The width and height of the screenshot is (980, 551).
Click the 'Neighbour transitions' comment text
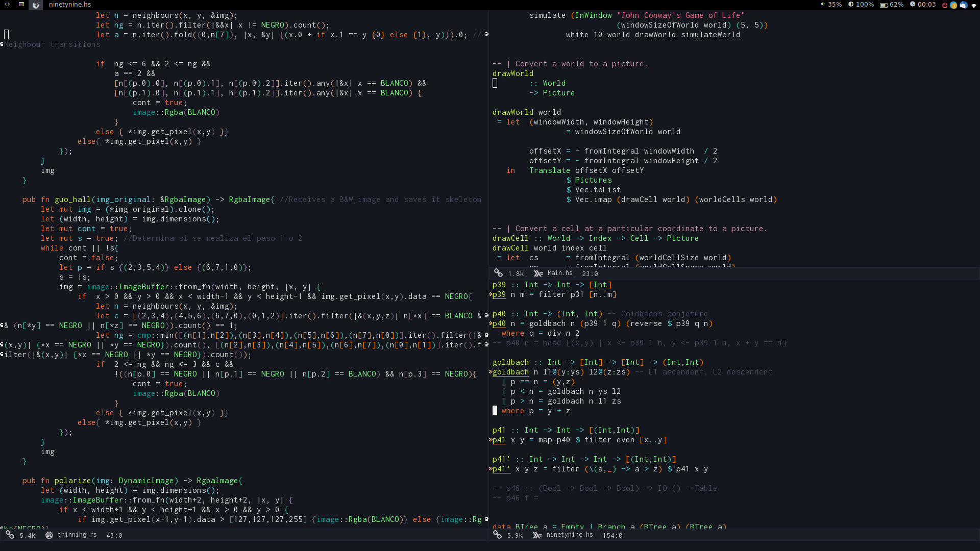pyautogui.click(x=52, y=44)
